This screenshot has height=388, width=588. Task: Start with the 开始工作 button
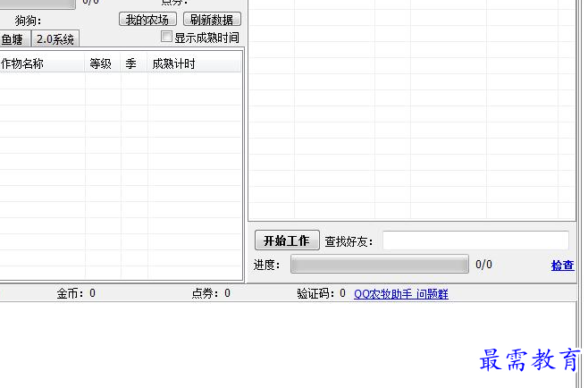[287, 240]
